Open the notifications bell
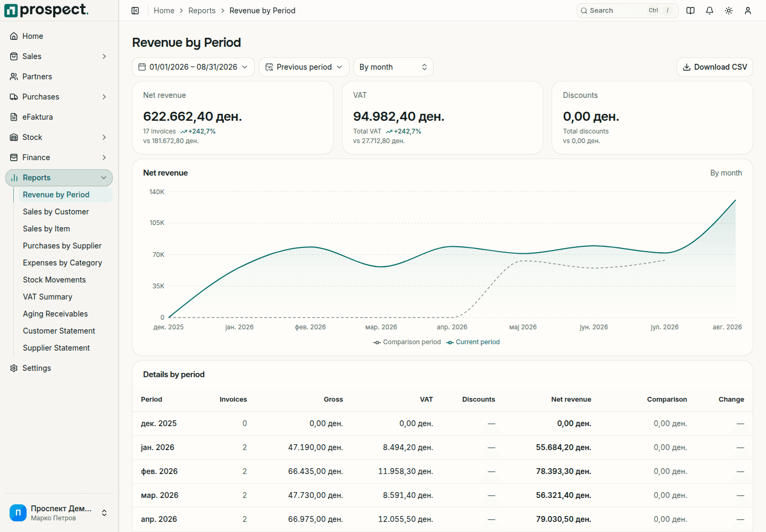The width and height of the screenshot is (766, 532). click(x=710, y=11)
